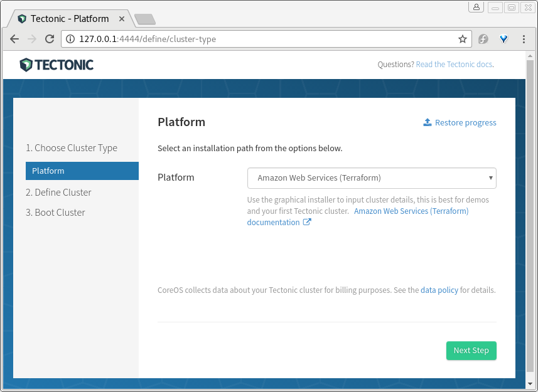Open the Read the Tectonic docs link
The width and height of the screenshot is (538, 392).
tap(453, 64)
